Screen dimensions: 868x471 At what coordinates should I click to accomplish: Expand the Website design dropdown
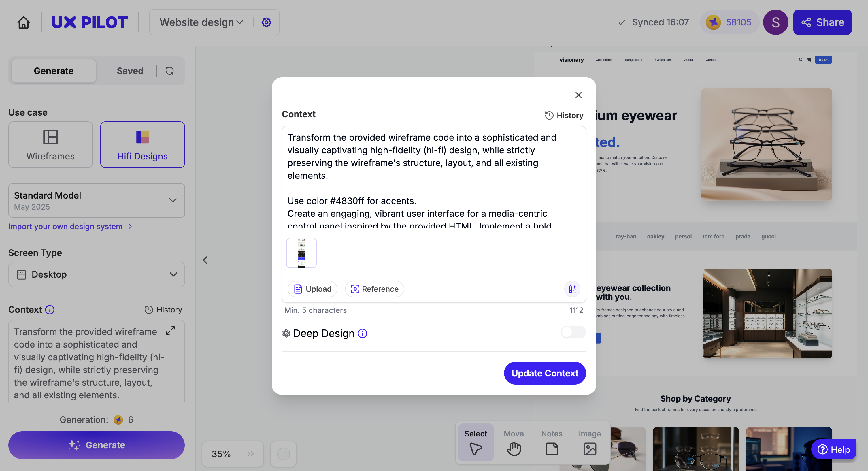201,22
